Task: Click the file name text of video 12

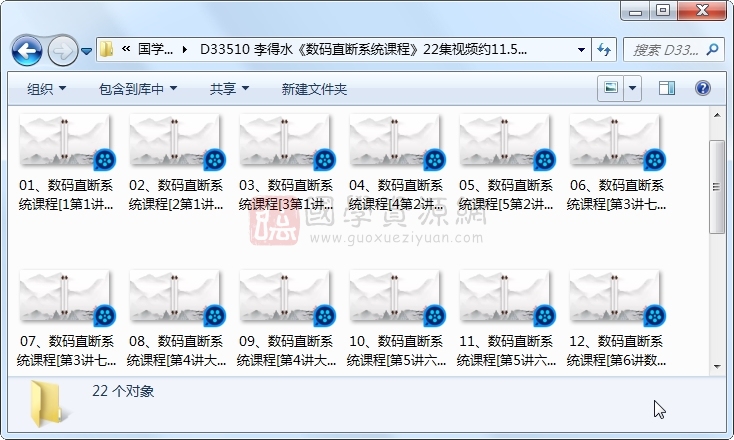Action: tap(616, 351)
